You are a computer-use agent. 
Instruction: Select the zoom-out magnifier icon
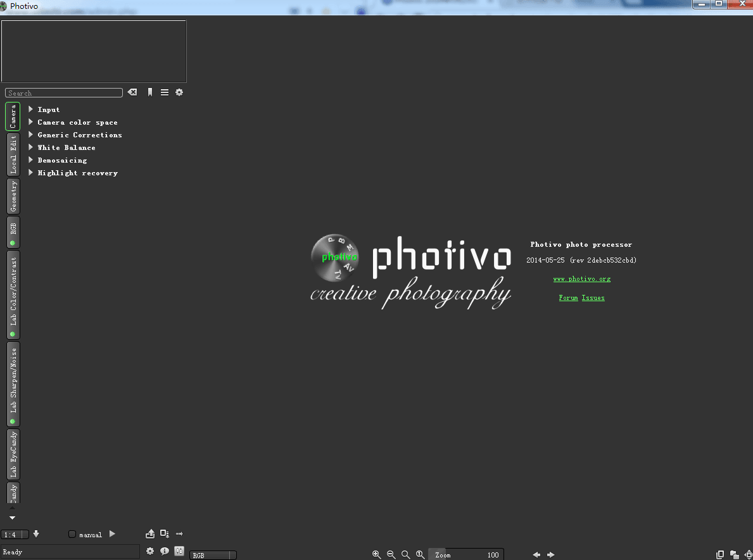[391, 554]
